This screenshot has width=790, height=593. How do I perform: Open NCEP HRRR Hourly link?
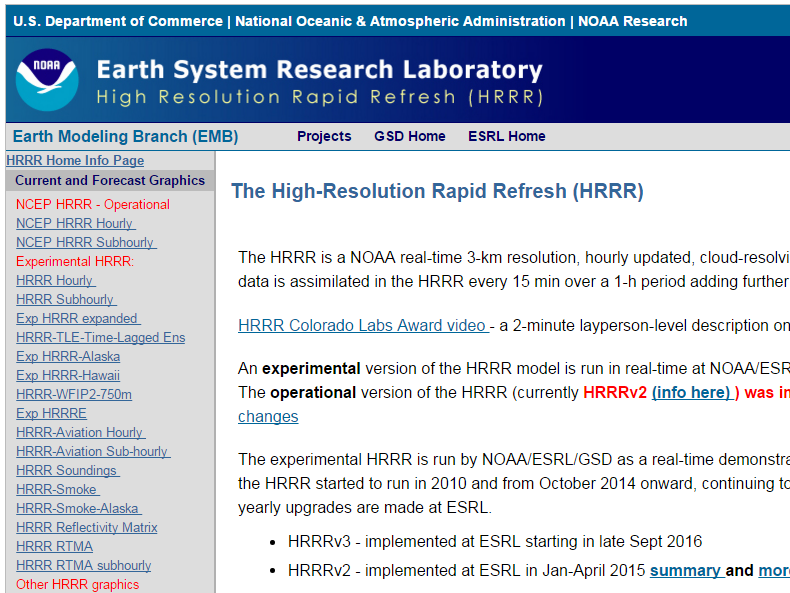coord(76,223)
